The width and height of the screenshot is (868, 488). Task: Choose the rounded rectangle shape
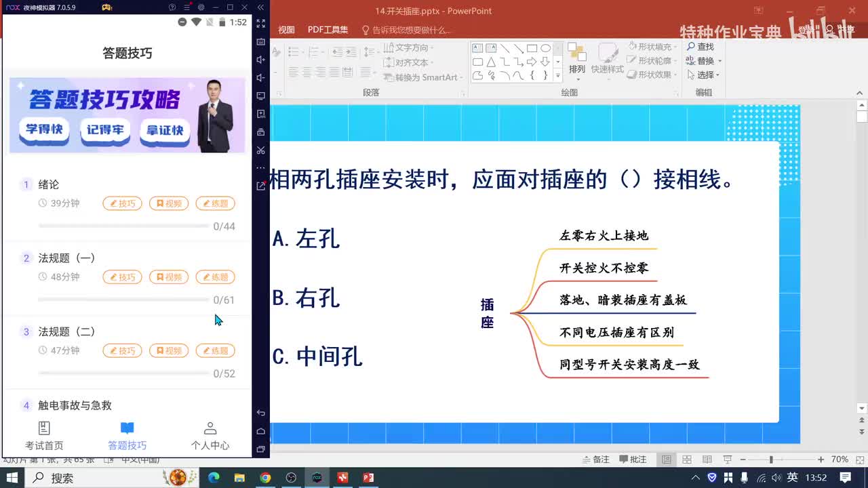(477, 62)
